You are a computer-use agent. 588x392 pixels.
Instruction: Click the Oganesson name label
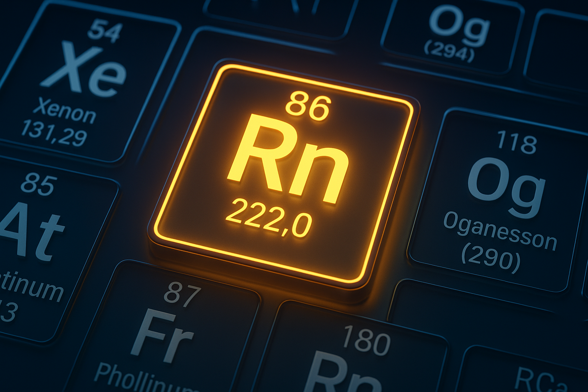pyautogui.click(x=500, y=231)
